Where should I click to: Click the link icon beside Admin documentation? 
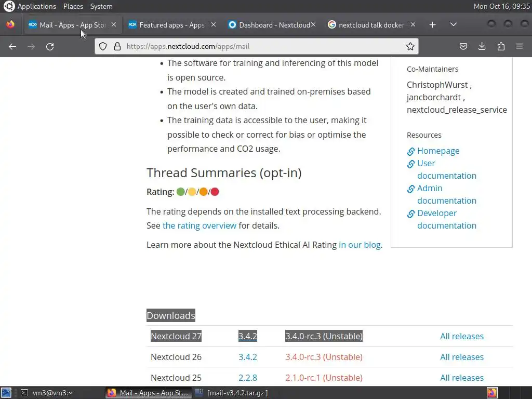[x=410, y=189]
